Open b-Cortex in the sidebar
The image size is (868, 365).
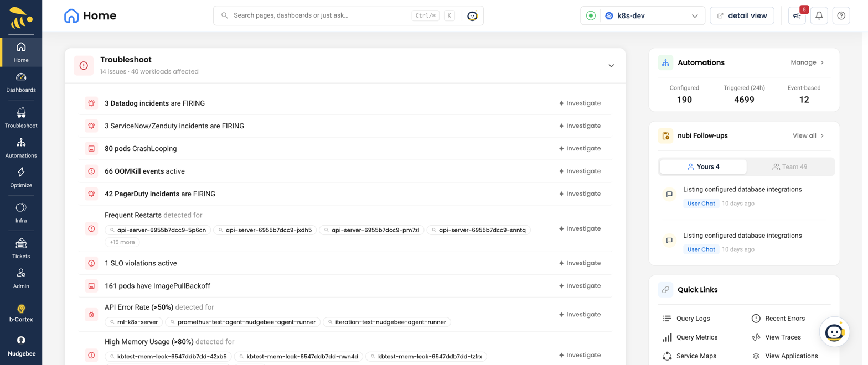click(21, 313)
